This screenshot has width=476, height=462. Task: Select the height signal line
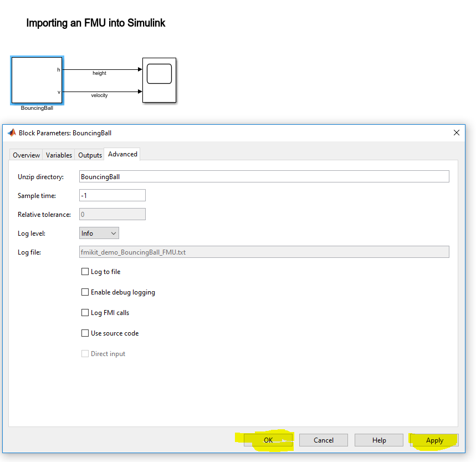click(100, 69)
